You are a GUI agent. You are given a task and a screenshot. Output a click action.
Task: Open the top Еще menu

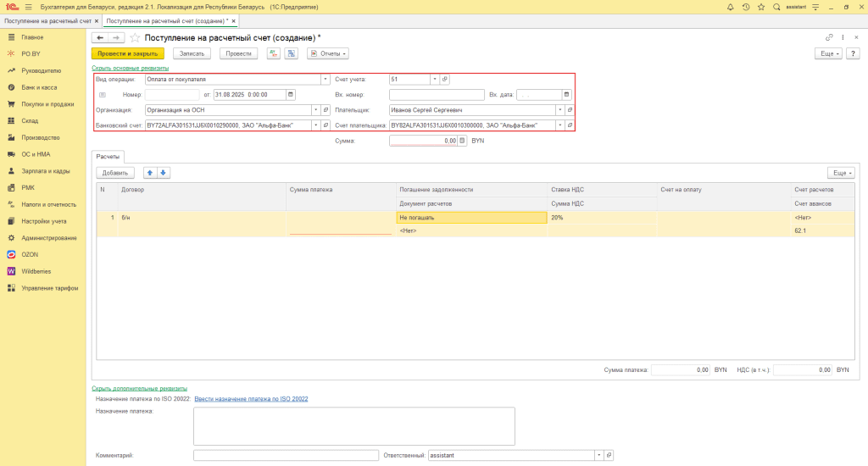[x=828, y=53]
